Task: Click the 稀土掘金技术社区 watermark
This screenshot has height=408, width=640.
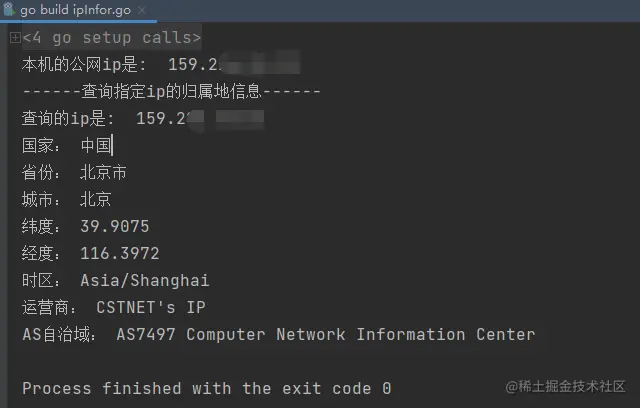Action: (565, 386)
